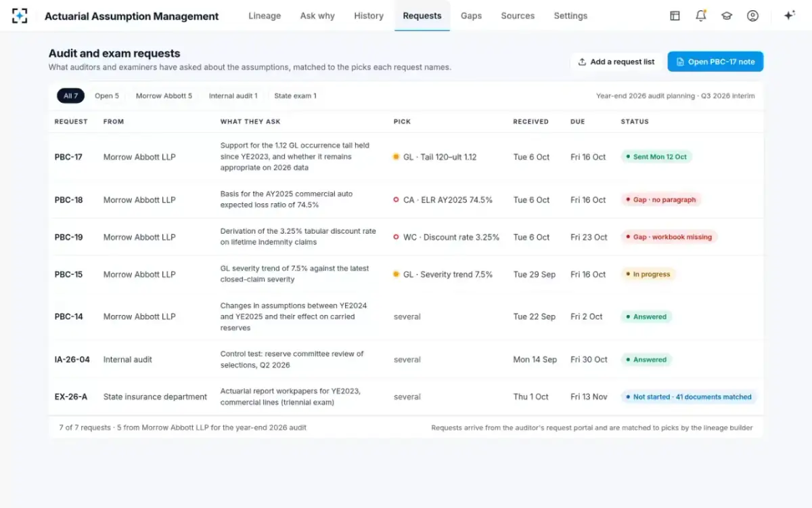Go to the Lineage tab
Viewport: 812px width, 508px height.
pyautogui.click(x=265, y=16)
